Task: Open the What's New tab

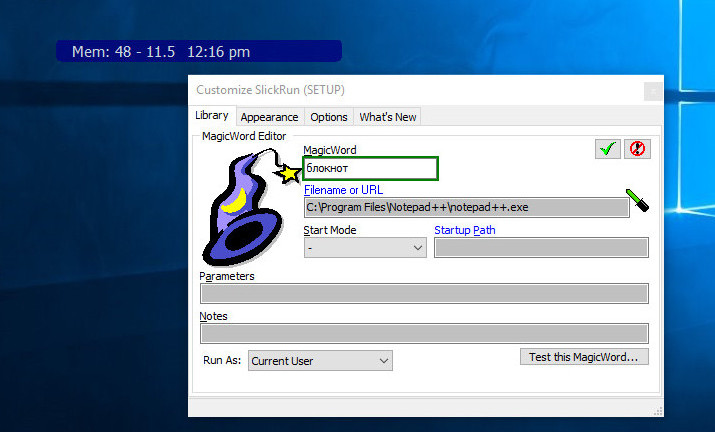Action: pos(388,117)
